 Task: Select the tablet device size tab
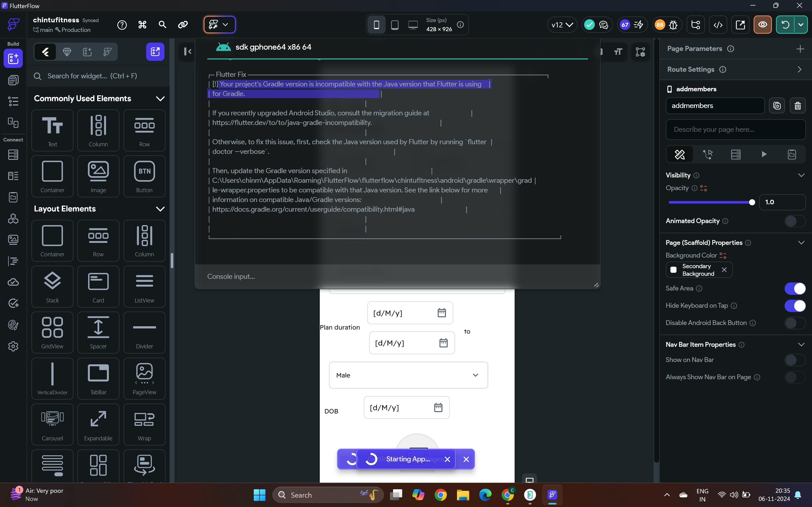coord(395,25)
